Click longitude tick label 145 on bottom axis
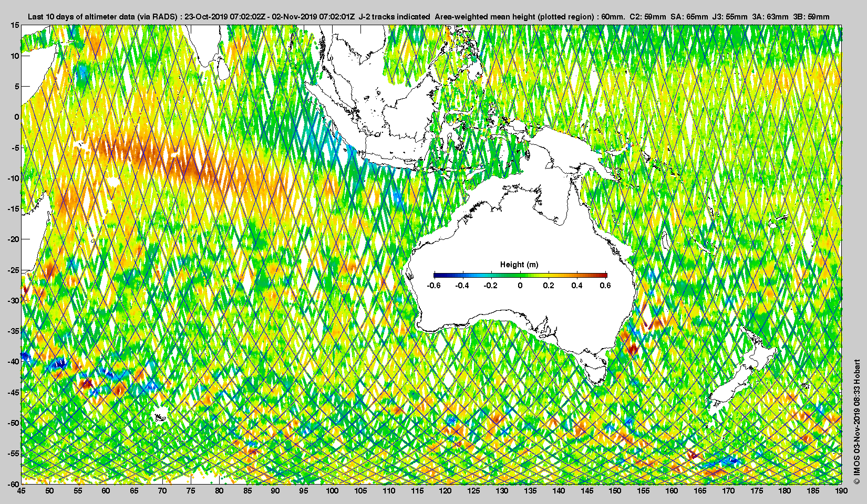This screenshot has height=504, width=867. coord(587,491)
